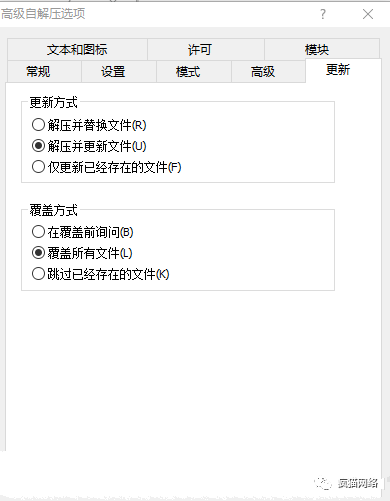
Task: Switch to the 文本和图标 tab
Action: coord(77,50)
